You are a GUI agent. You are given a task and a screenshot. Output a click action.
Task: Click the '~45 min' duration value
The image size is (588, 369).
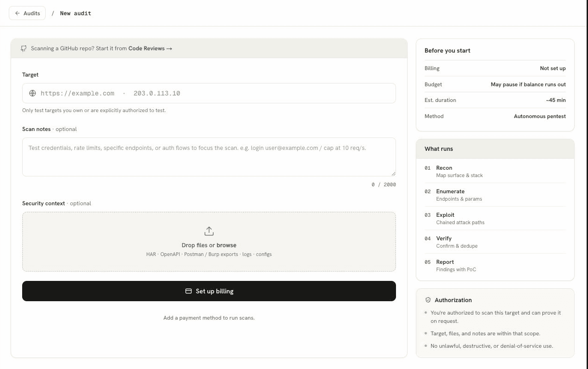[x=556, y=100]
